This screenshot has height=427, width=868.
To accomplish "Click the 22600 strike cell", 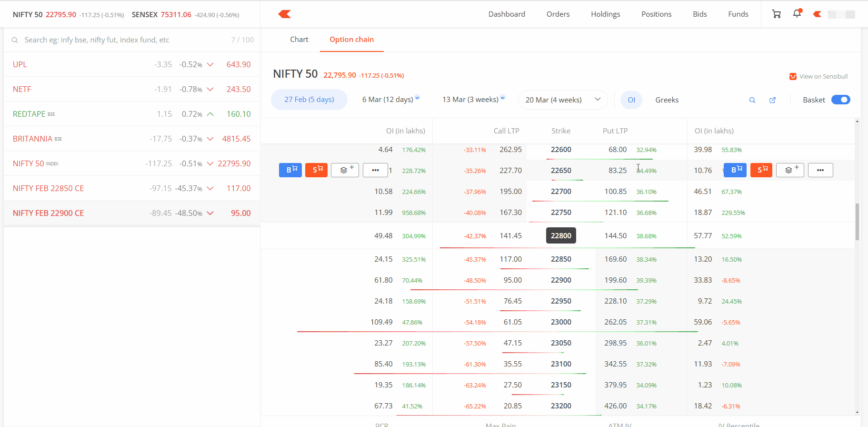I will (561, 150).
